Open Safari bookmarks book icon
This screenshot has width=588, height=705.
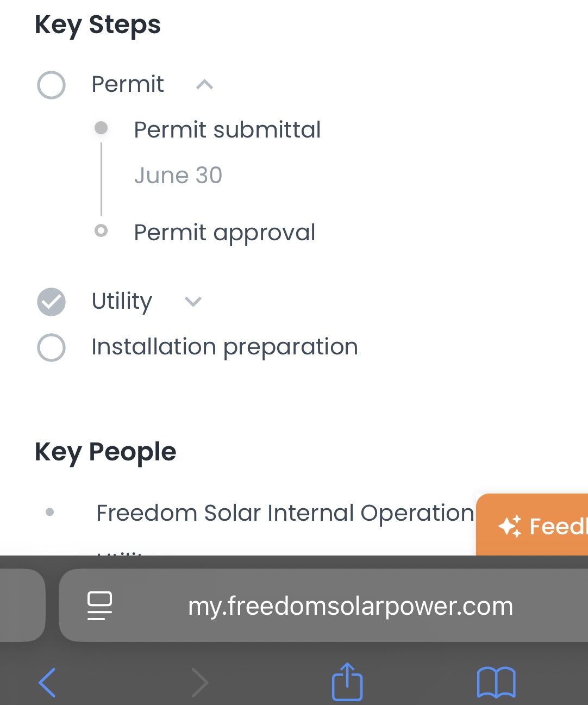496,682
